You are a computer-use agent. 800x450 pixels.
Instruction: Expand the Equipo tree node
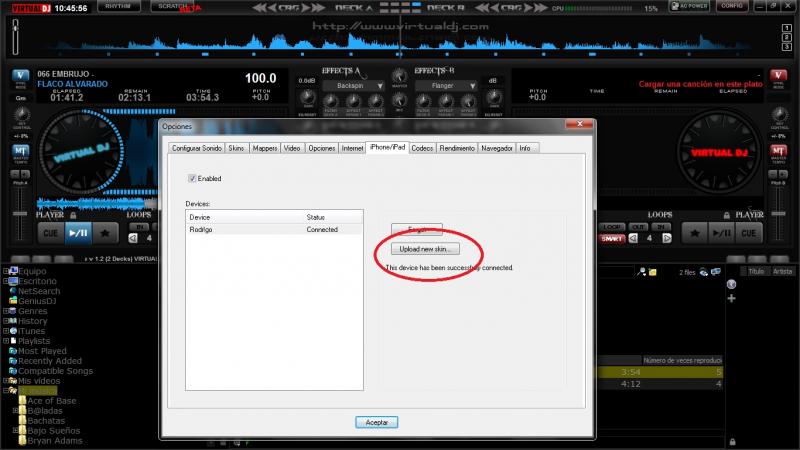(6, 271)
